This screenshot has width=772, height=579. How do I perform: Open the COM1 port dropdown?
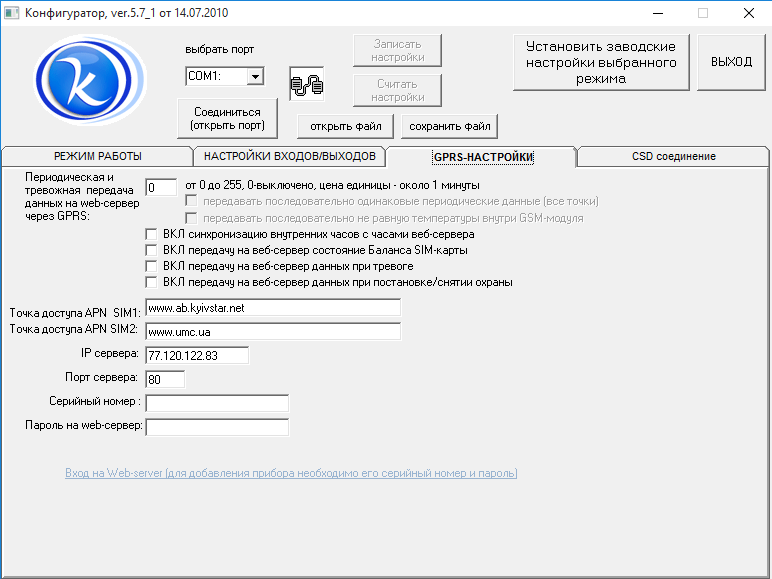(x=254, y=77)
